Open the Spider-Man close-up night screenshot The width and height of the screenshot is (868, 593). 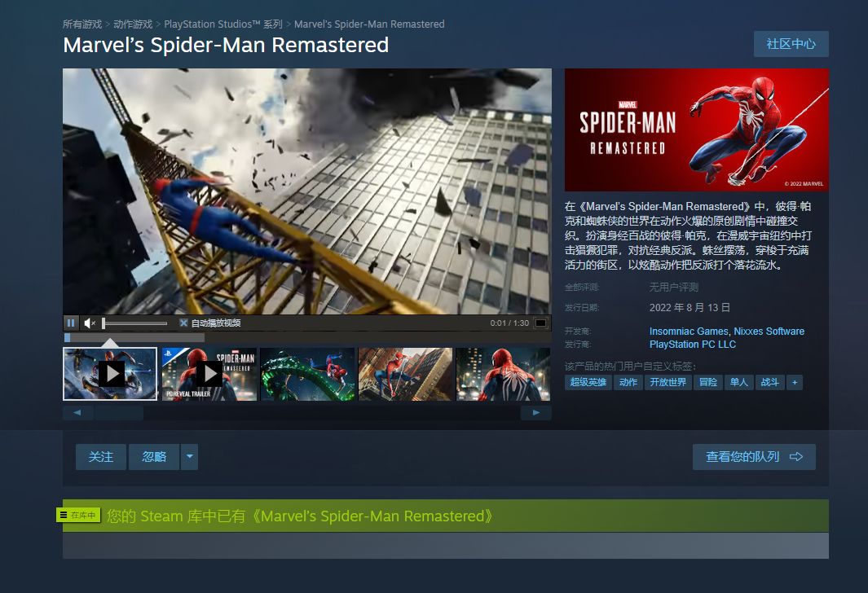coord(503,375)
